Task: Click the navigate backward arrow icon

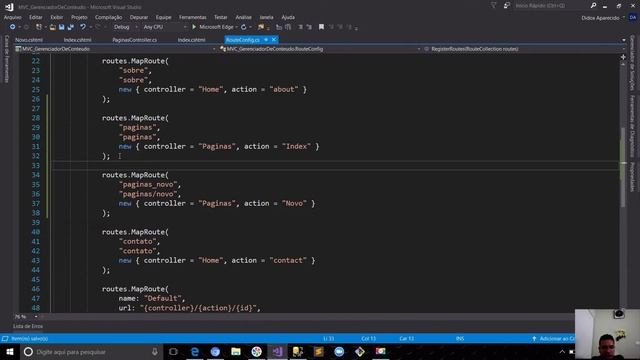Action: tap(13, 27)
